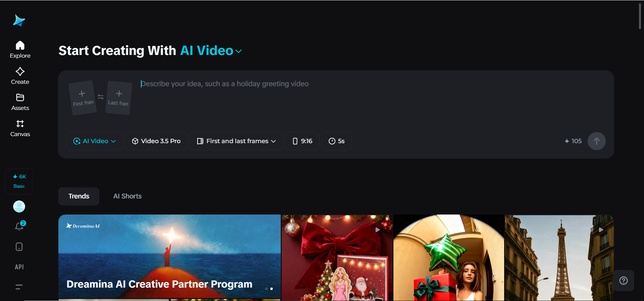The image size is (644, 301).
Task: Click play icon on red bow thumbnail
Action: (377, 230)
